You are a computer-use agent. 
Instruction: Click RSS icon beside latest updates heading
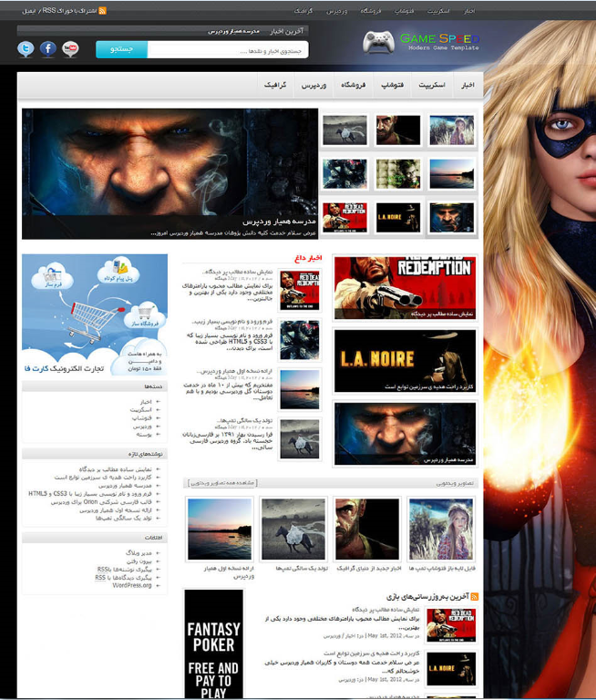tap(474, 597)
